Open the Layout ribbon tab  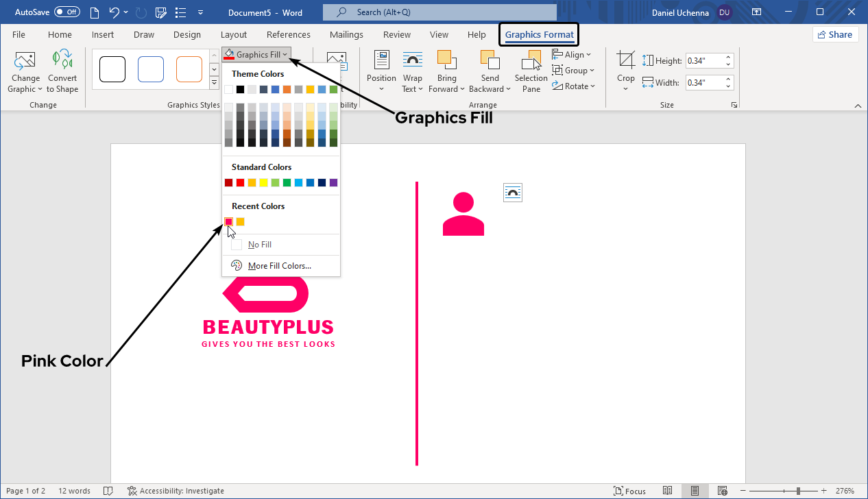(234, 35)
